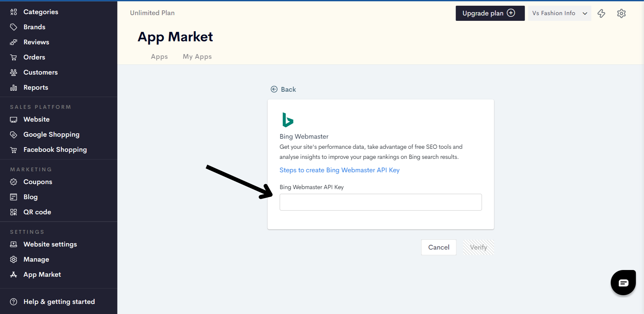Screen dimensions: 644x314
Task: Click the Cancel button
Action: tap(439, 248)
